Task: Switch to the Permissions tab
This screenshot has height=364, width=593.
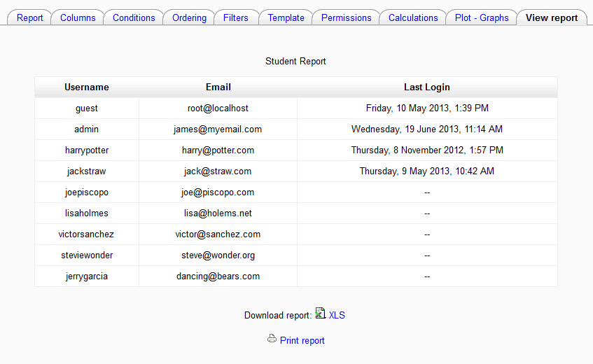Action: coord(346,17)
